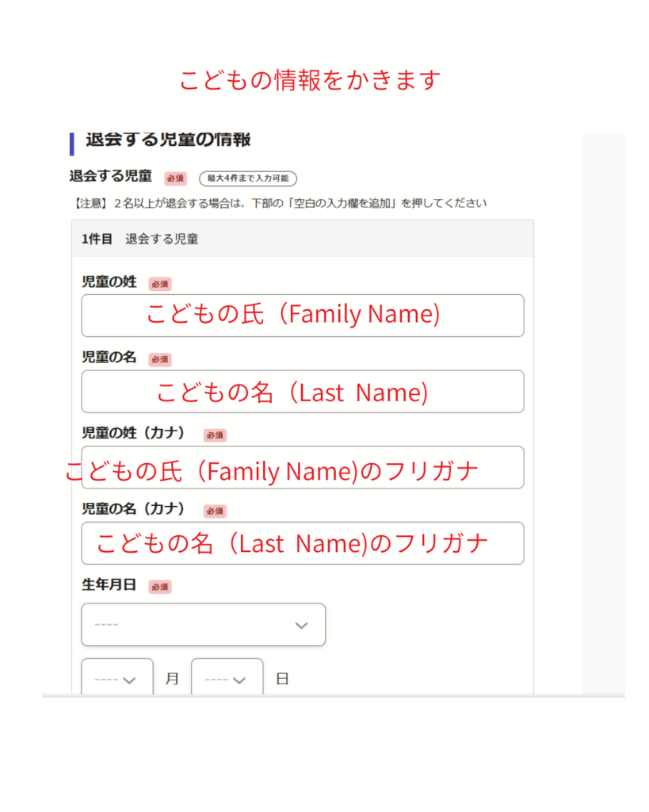Click the 【注意】 note about adding entries
649x812 pixels.
278,203
